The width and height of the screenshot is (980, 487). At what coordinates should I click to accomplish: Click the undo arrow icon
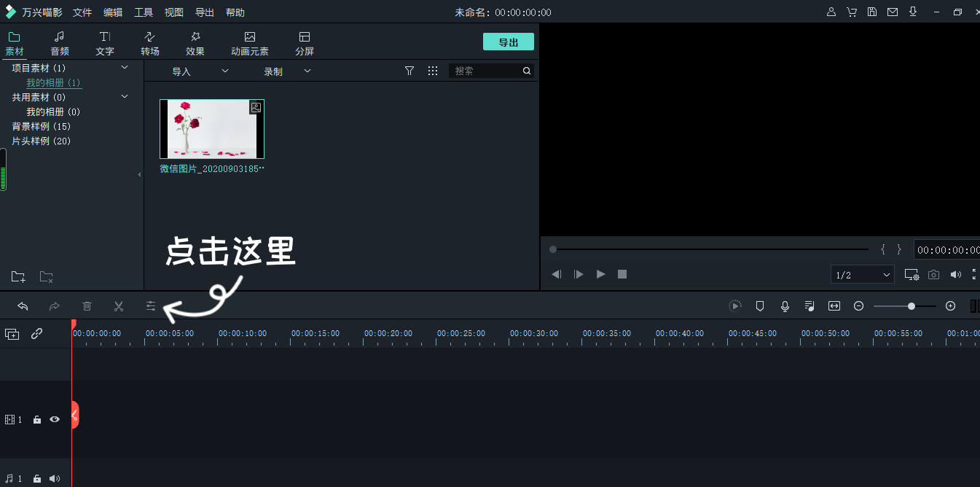pyautogui.click(x=23, y=305)
